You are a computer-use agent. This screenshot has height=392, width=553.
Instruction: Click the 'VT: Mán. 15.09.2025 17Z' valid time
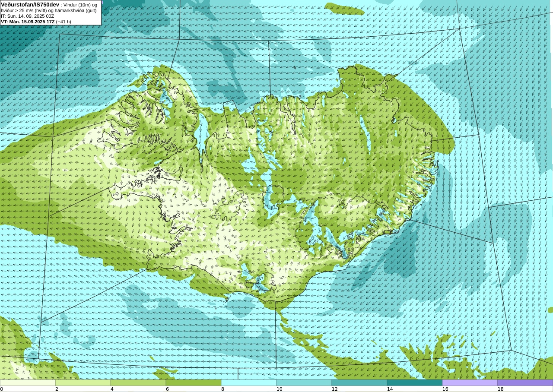(28, 22)
